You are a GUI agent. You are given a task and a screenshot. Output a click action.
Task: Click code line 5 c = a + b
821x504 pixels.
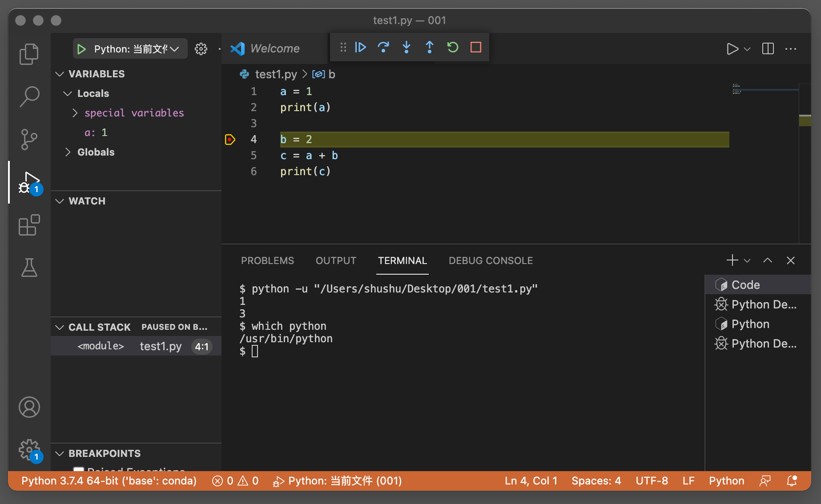pos(309,156)
